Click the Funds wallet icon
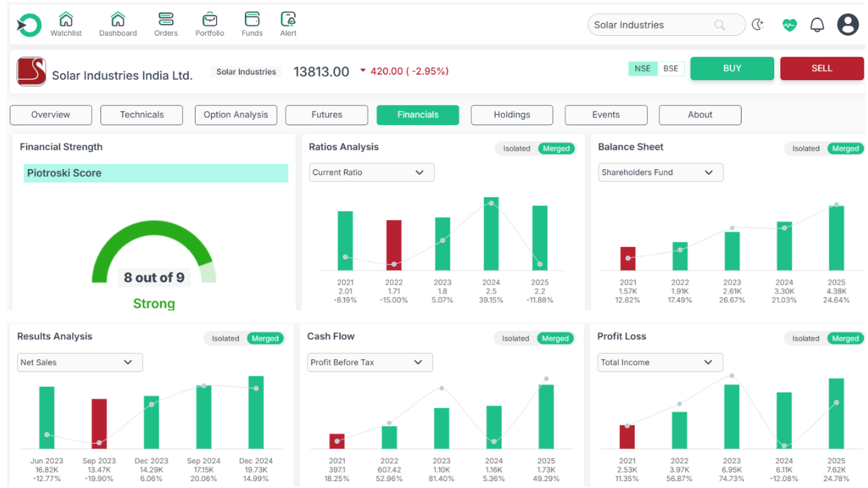 point(252,19)
